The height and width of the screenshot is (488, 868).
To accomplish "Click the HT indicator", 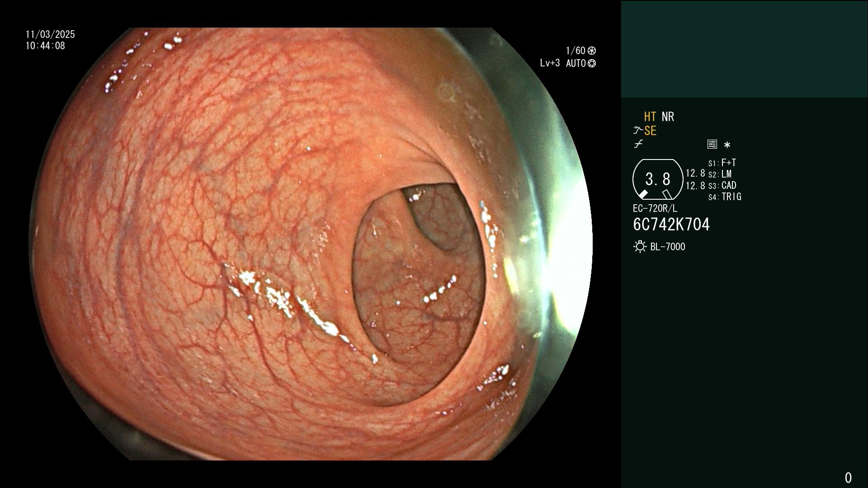I will (x=650, y=117).
